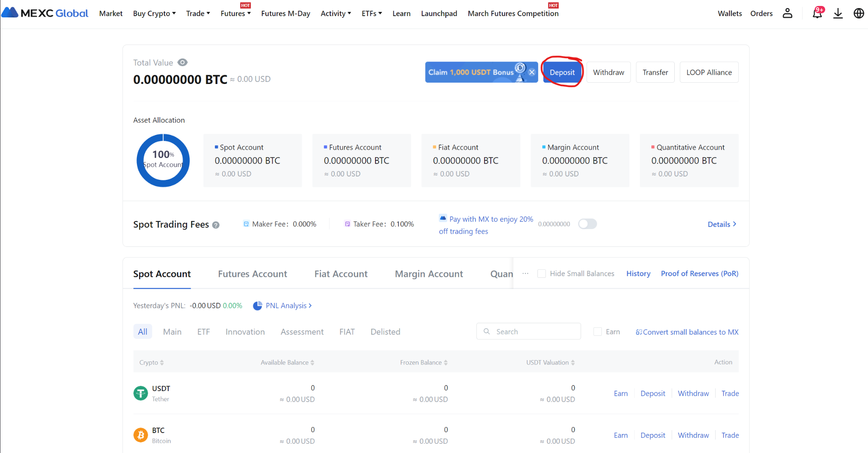Click the USDT Tether coin icon
The image size is (868, 453).
[141, 393]
